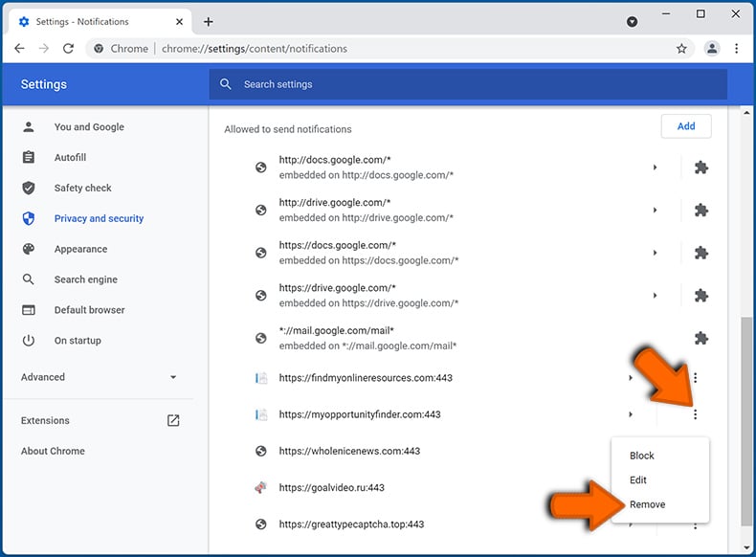Screen dimensions: 756x557
Task: Expand details for myopportunityfinder.com entry
Action: point(631,414)
